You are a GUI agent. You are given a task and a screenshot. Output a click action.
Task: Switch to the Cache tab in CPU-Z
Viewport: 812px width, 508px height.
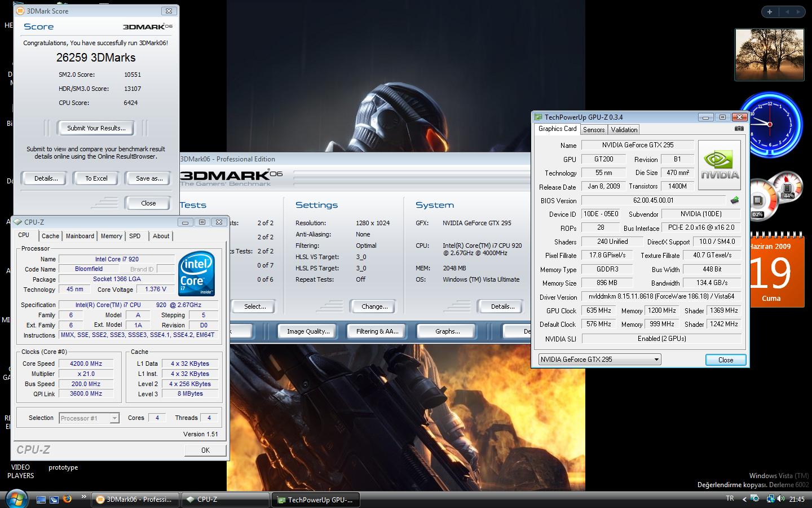(x=50, y=236)
